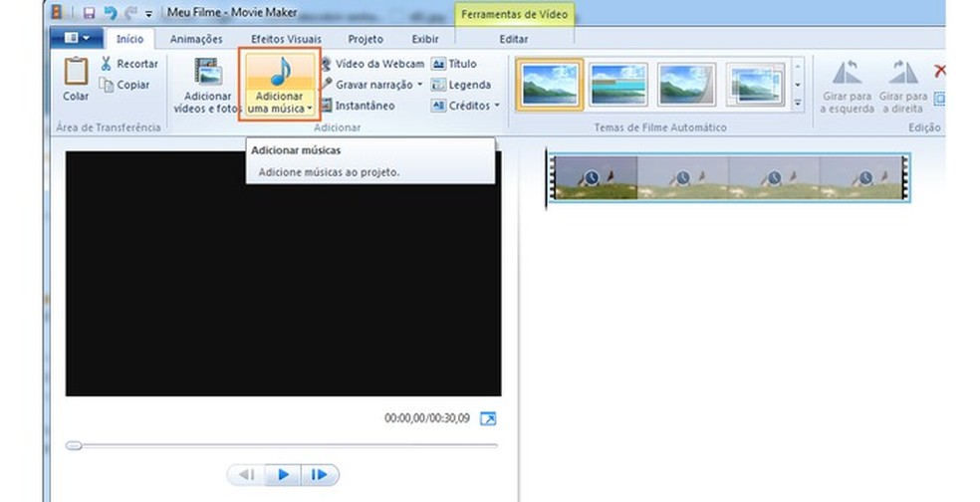Switch to the Projeto tab
This screenshot has width=980, height=502.
[366, 39]
